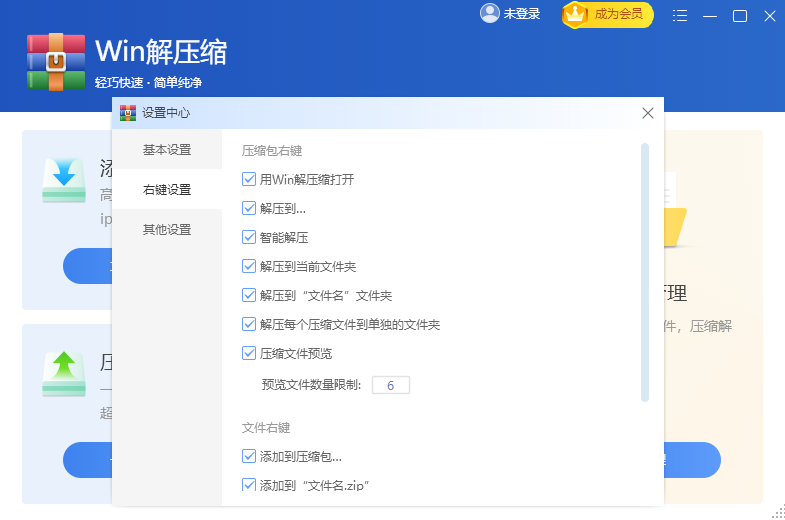This screenshot has width=785, height=520.
Task: Click the 预览文件数量限制 label
Action: (311, 385)
